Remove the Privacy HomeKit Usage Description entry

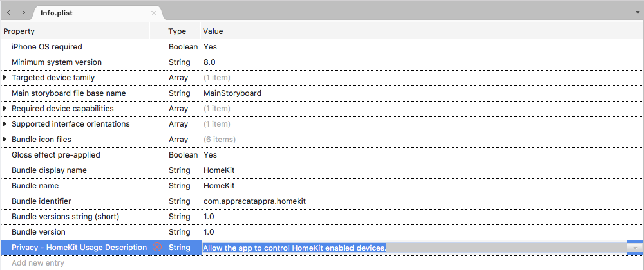click(x=157, y=248)
